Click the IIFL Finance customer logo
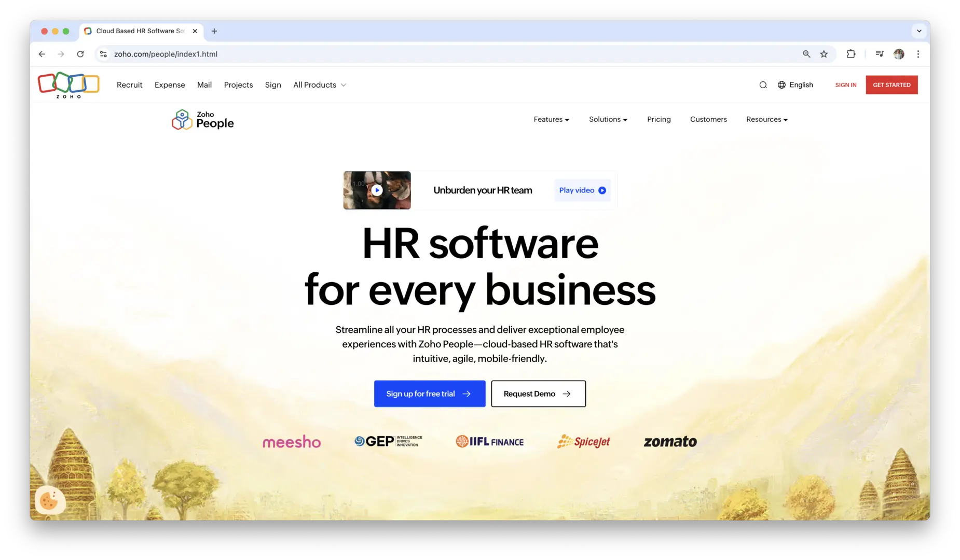The image size is (960, 560). [490, 442]
